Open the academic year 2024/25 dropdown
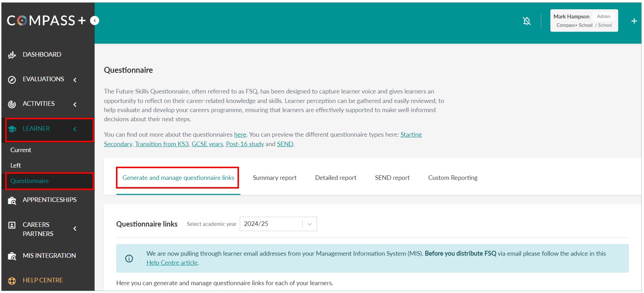Image resolution: width=644 pixels, height=293 pixels. coord(278,224)
